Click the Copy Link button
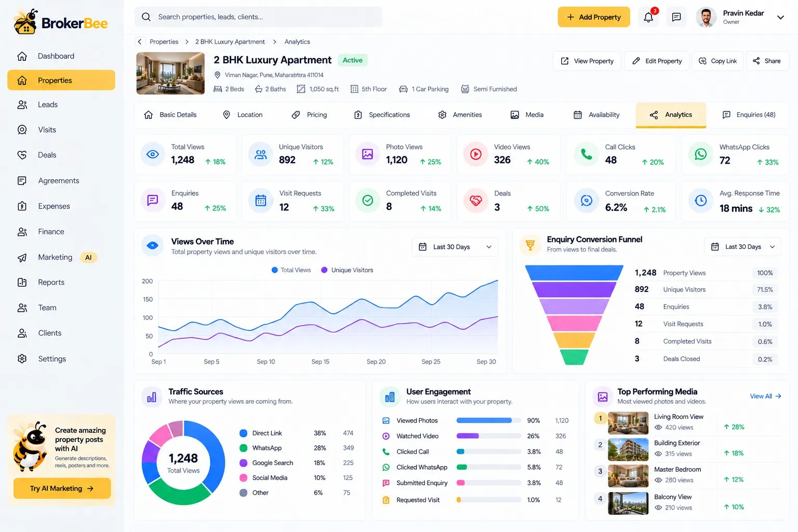The width and height of the screenshot is (798, 532). pyautogui.click(x=718, y=61)
